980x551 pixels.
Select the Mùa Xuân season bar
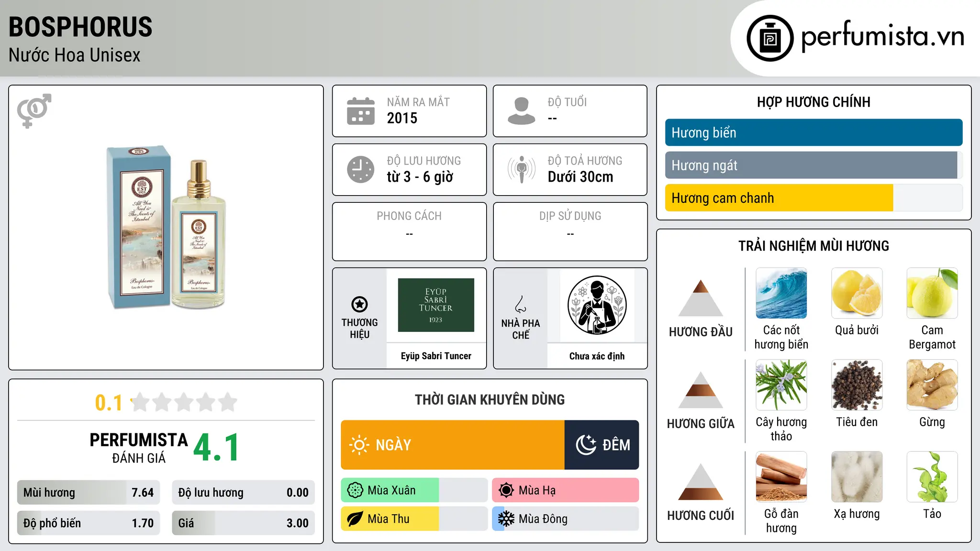coord(414,490)
